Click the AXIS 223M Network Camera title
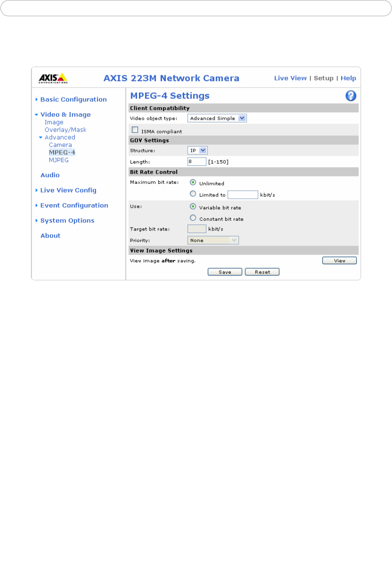Viewport: 392px width, 564px height. [x=171, y=78]
